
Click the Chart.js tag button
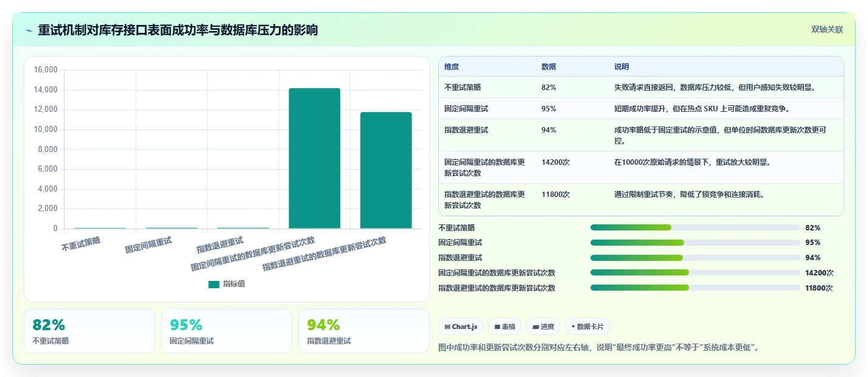click(x=461, y=327)
